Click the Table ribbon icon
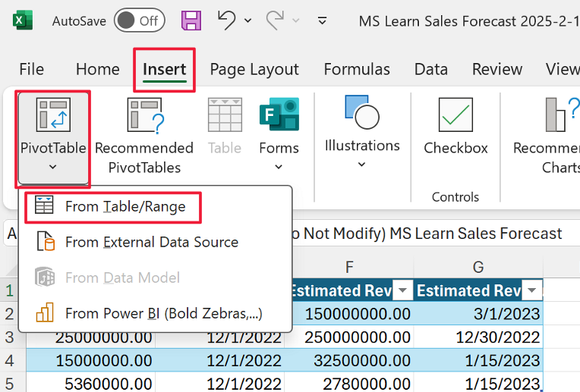 click(x=225, y=114)
